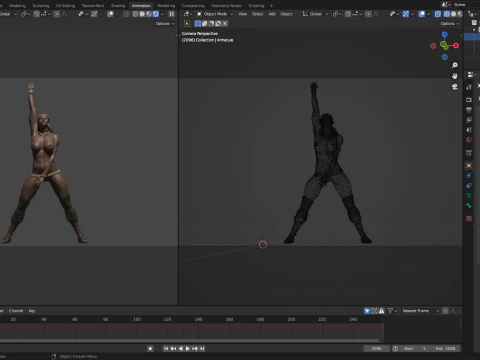Switch to the Shading workspace tab

[x=118, y=6]
